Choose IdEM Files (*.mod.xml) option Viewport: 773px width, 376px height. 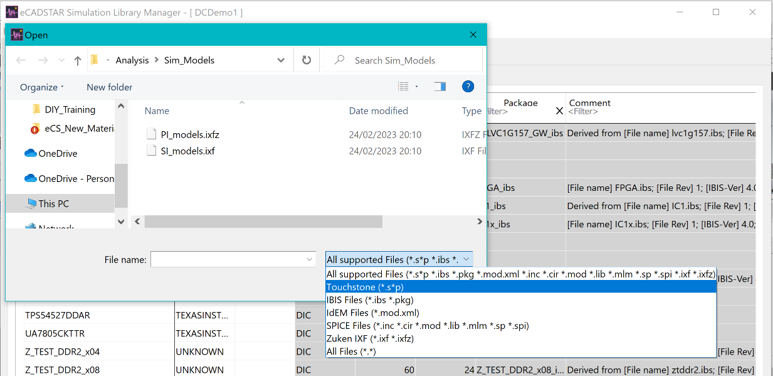521,312
